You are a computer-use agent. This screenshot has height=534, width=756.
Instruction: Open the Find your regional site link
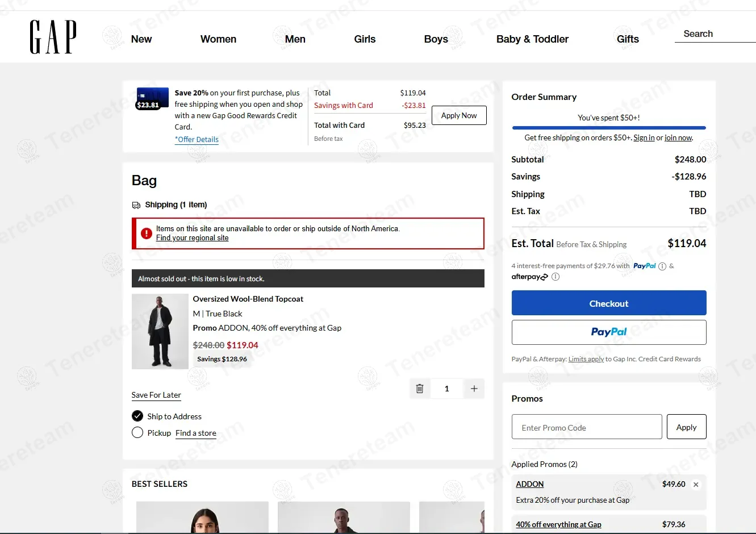192,238
